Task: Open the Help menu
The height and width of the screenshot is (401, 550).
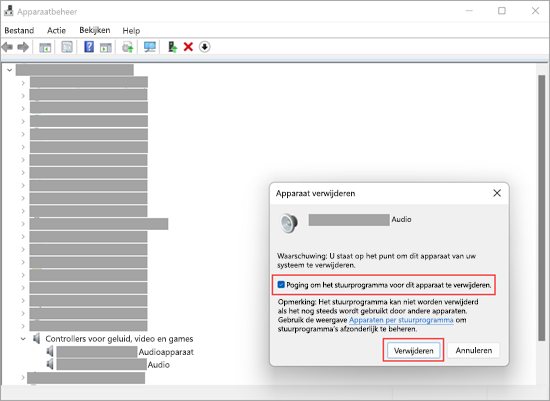Action: [x=131, y=31]
